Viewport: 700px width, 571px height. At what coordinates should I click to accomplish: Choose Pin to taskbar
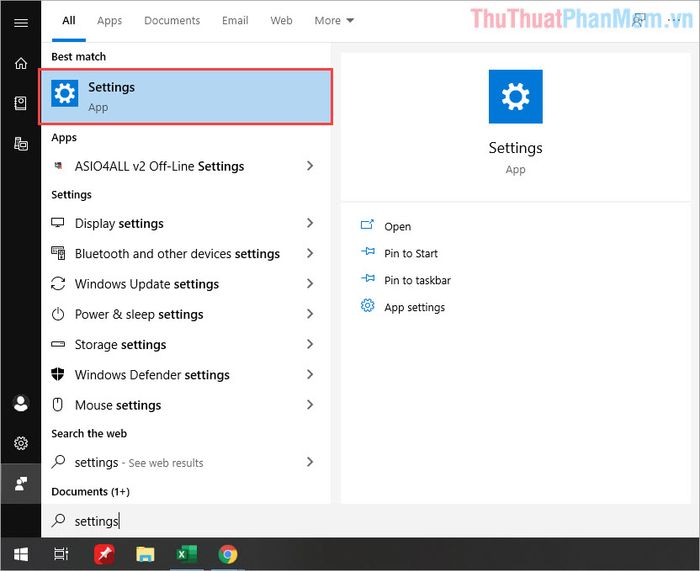[x=417, y=280]
